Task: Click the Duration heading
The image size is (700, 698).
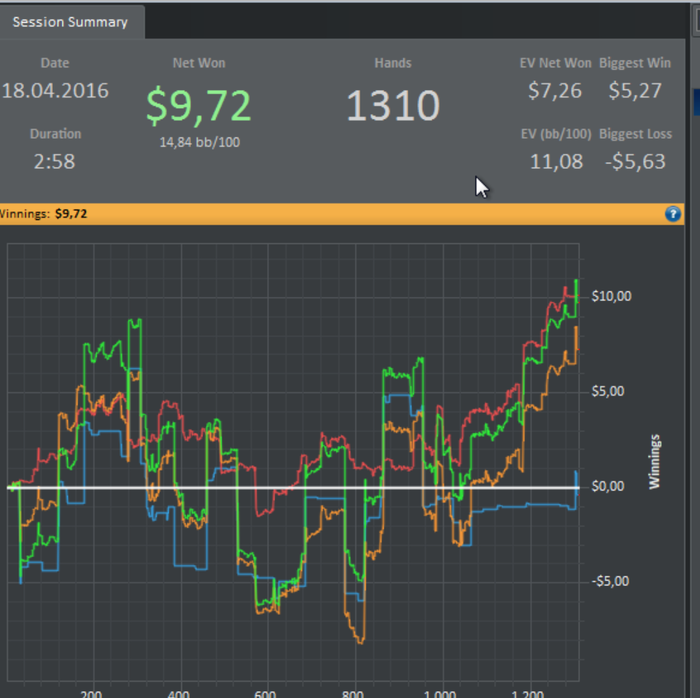Action: [x=55, y=134]
